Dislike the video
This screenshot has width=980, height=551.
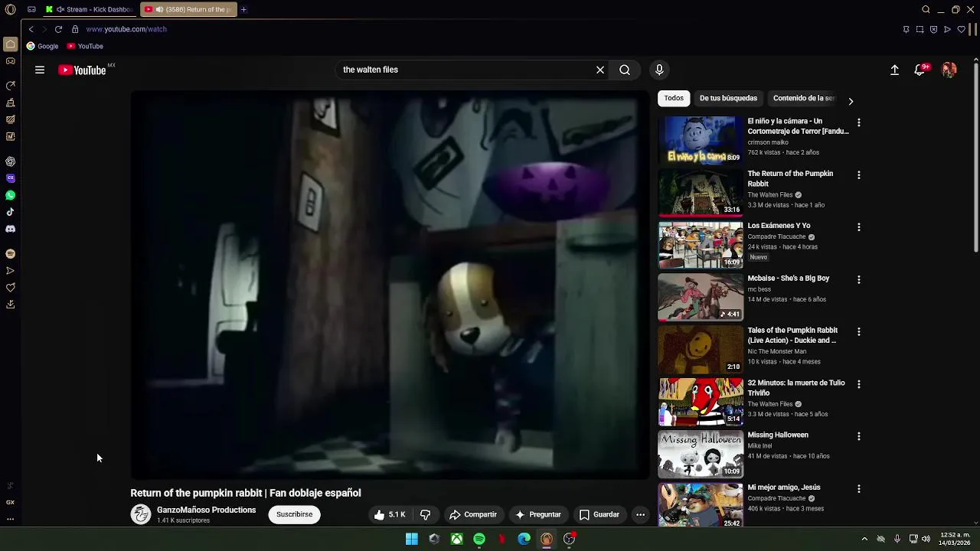(x=425, y=514)
